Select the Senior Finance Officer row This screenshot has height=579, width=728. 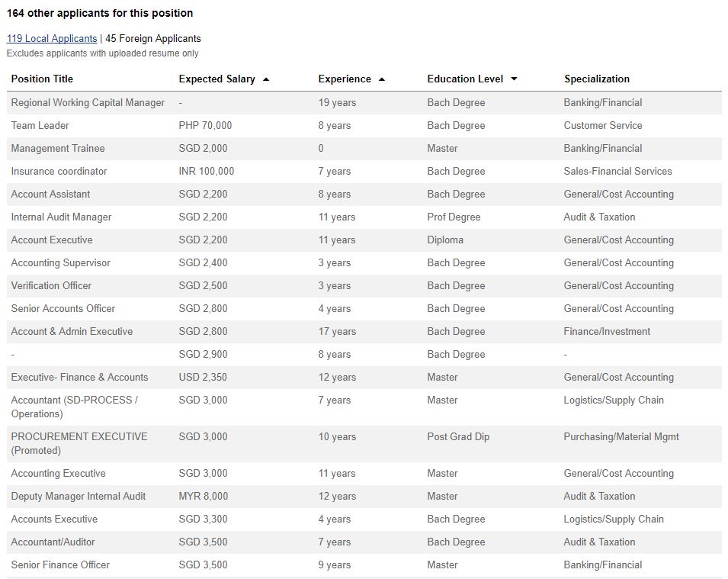point(364,565)
